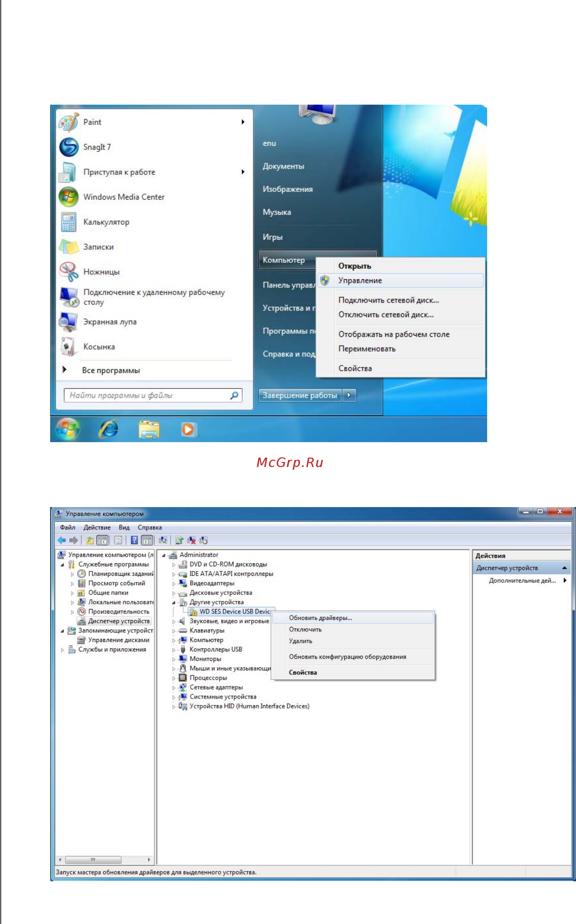The image size is (576, 924).
Task: Choose Удалить in device context menu
Action: 353,641
